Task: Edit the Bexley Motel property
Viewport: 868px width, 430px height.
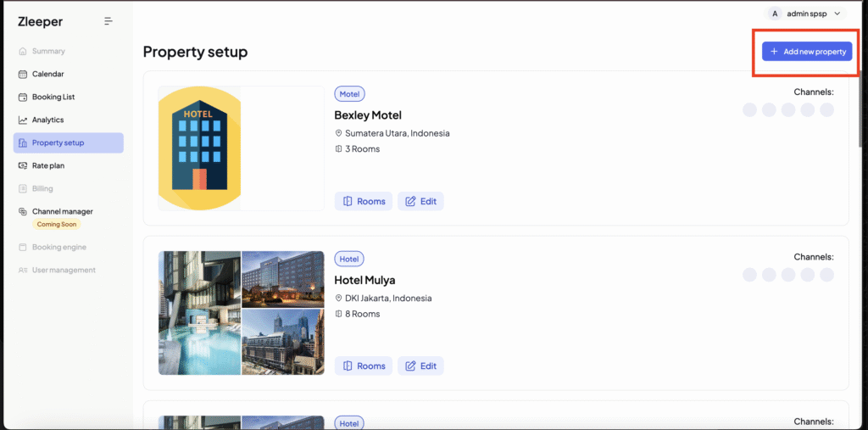Action: point(420,201)
